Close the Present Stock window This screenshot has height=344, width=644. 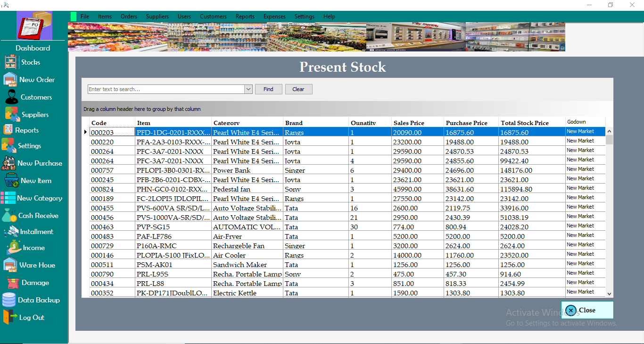pyautogui.click(x=586, y=310)
